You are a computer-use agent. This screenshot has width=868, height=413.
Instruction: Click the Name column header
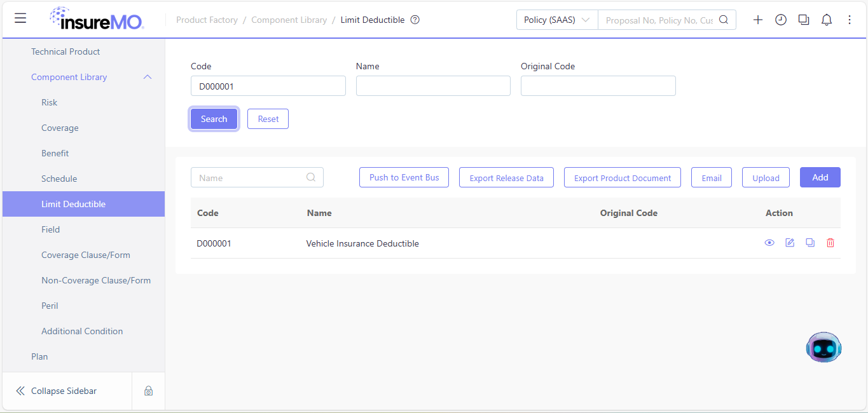click(319, 213)
